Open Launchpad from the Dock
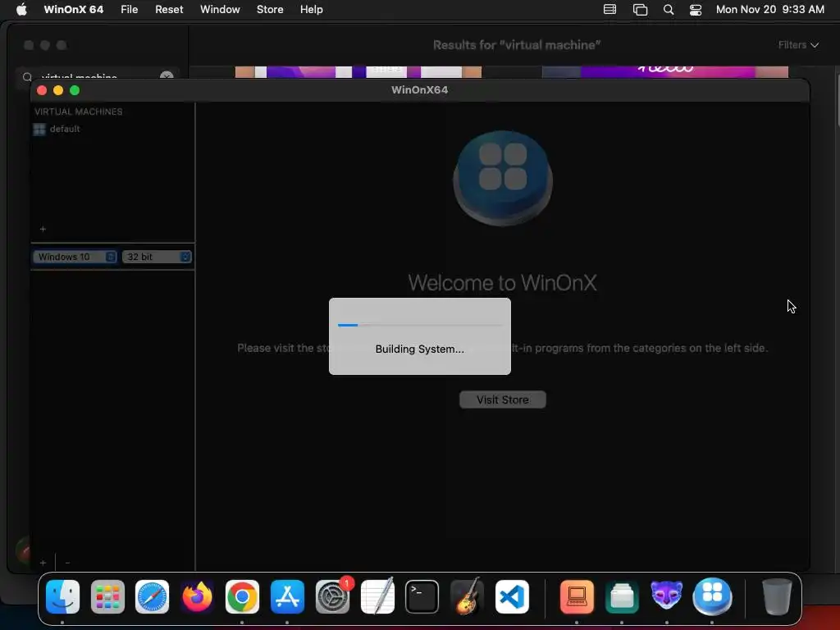 pyautogui.click(x=107, y=597)
